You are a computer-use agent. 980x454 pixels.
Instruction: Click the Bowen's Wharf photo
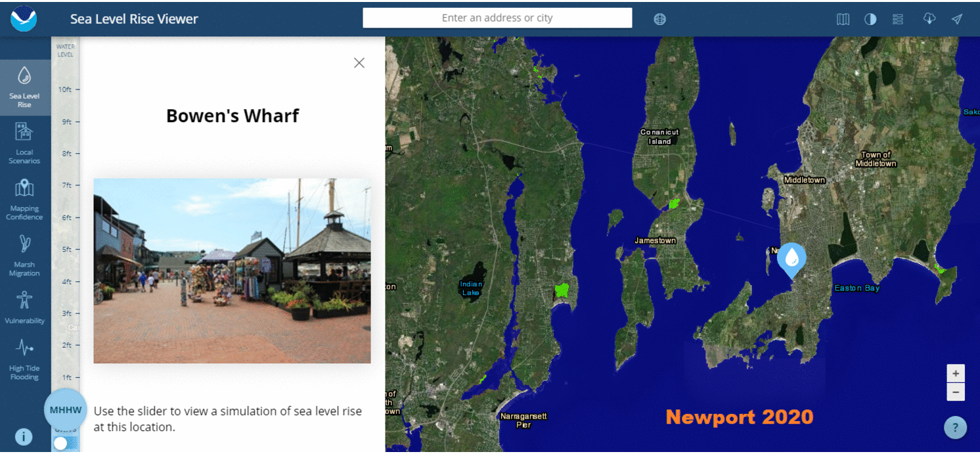[232, 271]
